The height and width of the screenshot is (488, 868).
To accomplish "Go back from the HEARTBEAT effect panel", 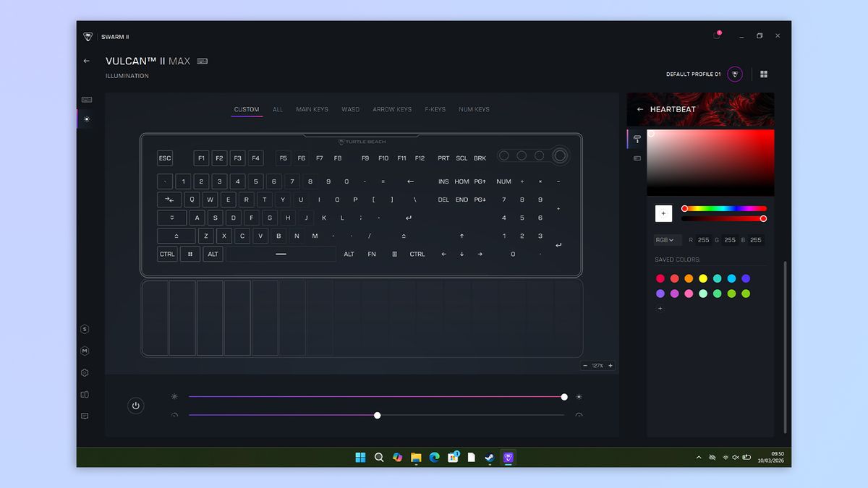I will (640, 110).
